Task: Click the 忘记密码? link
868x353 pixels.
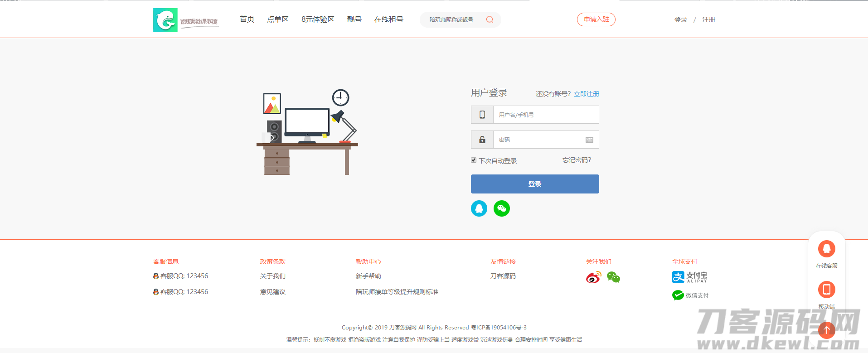Action: [577, 160]
